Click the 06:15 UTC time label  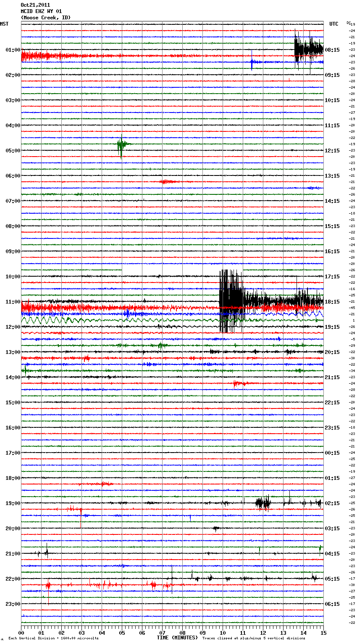tap(332, 604)
